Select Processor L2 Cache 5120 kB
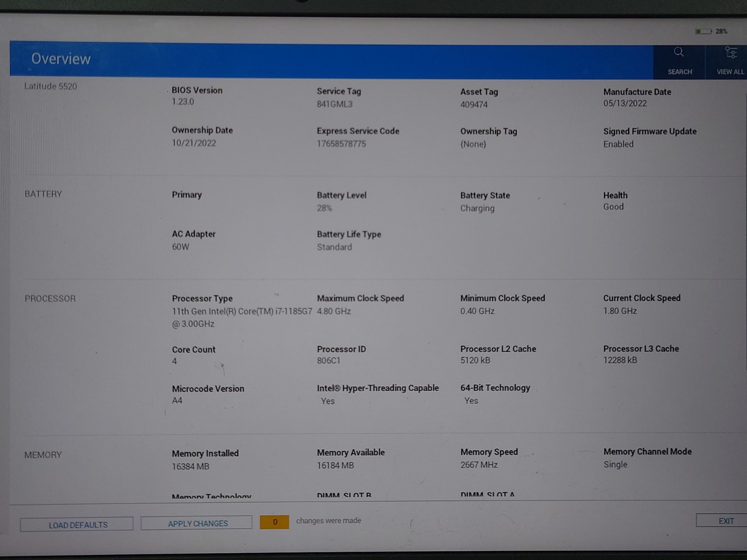 coord(475,360)
